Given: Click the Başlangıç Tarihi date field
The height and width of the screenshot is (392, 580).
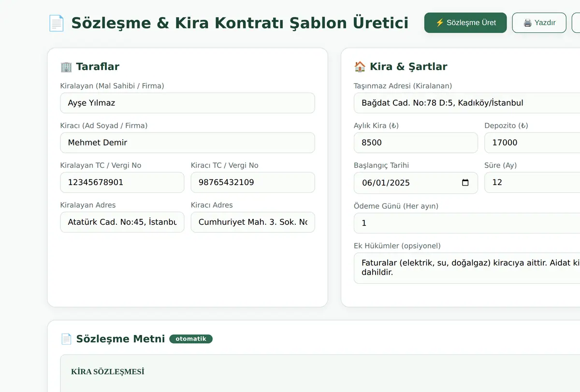Looking at the screenshot, I should click(x=416, y=183).
